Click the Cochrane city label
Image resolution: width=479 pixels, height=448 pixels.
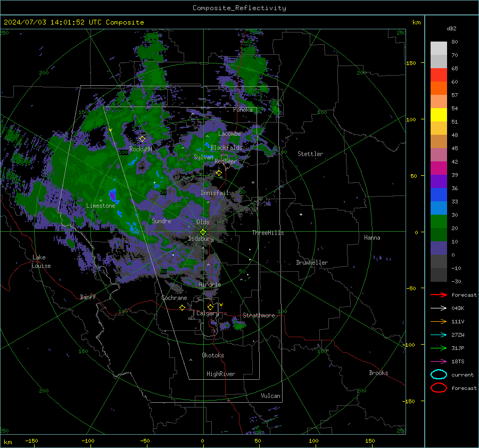coord(174,298)
